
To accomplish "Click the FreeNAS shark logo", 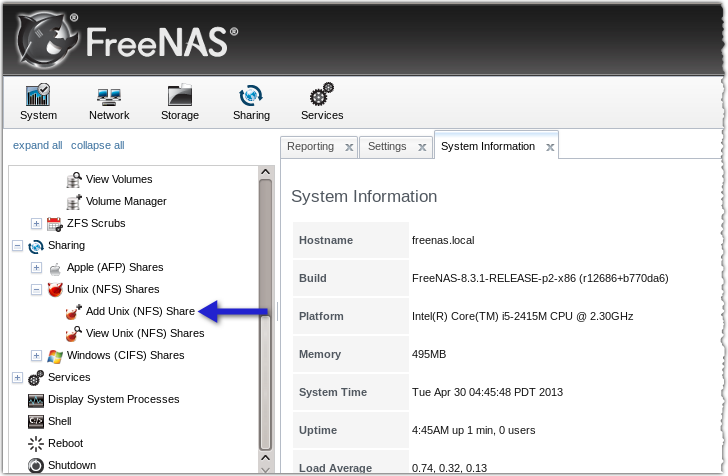I will (46, 41).
